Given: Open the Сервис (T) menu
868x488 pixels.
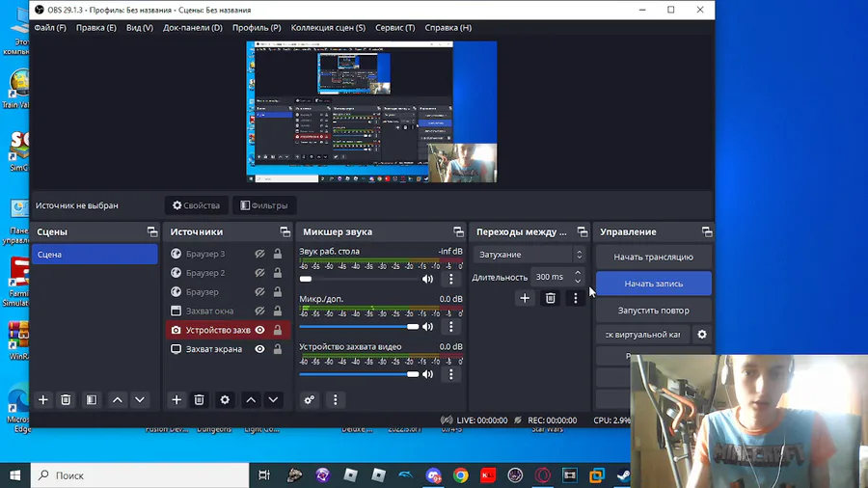Looking at the screenshot, I should point(395,28).
